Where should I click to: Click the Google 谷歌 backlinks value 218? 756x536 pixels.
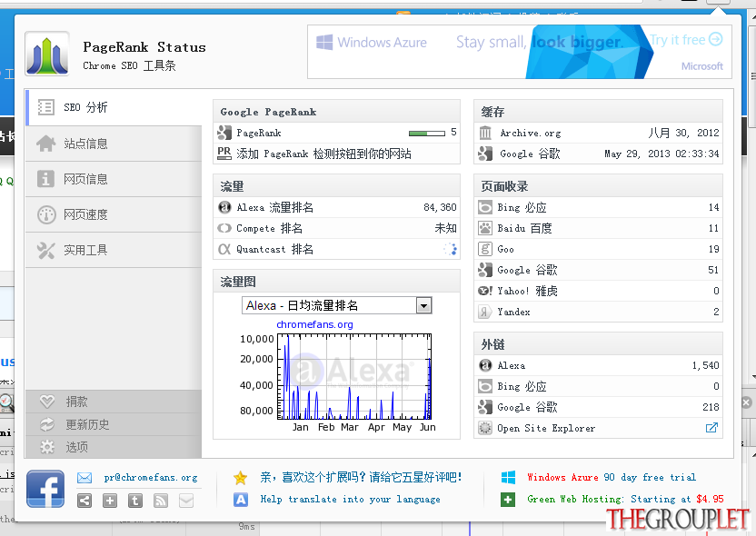click(711, 407)
